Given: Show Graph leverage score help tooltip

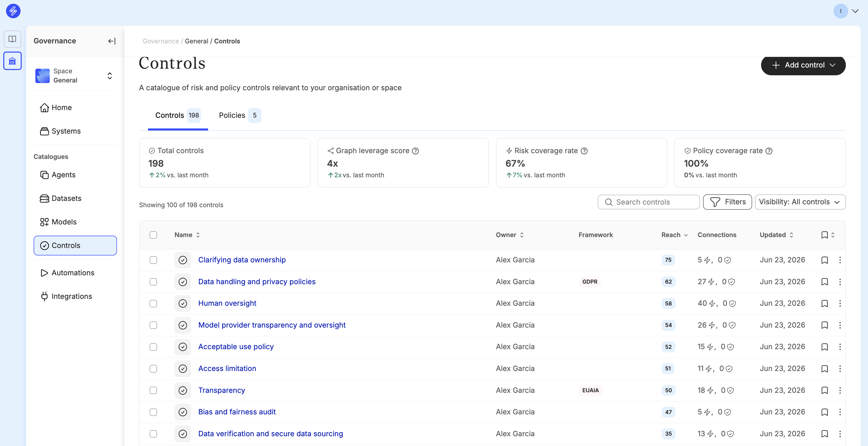Looking at the screenshot, I should pos(416,151).
